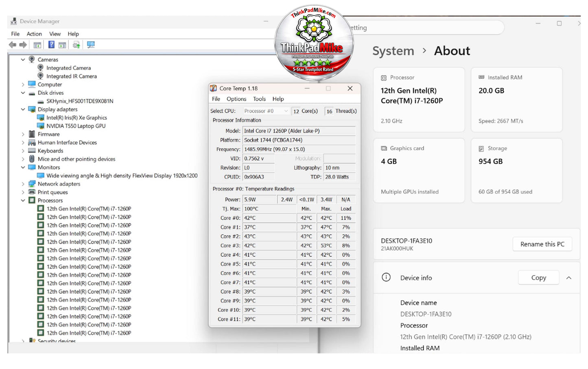
Task: Open Device Manager View menu
Action: 55,34
